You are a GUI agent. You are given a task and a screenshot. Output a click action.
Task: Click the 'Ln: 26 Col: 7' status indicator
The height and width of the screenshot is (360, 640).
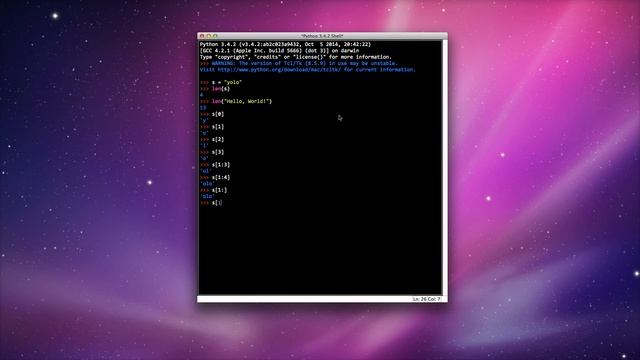(x=427, y=299)
